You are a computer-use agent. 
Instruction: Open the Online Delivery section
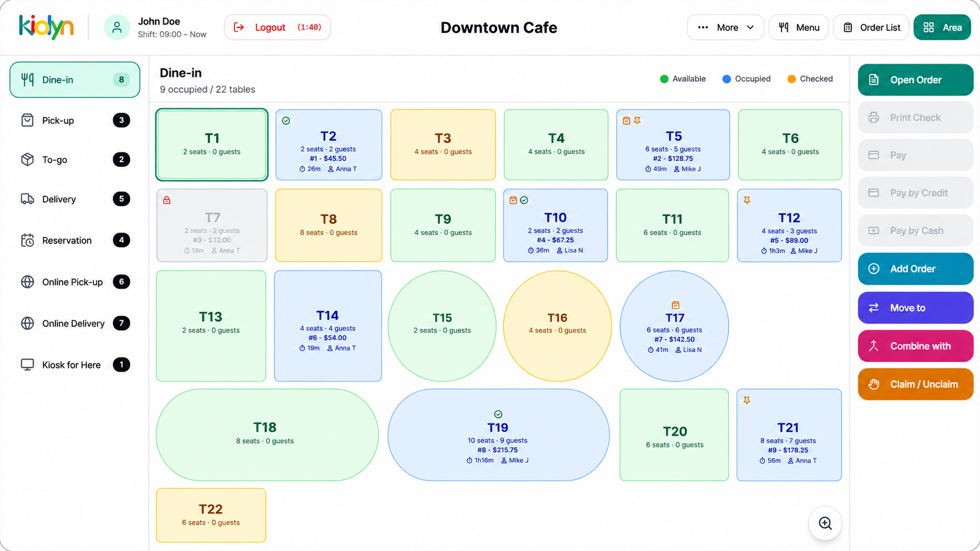(75, 323)
